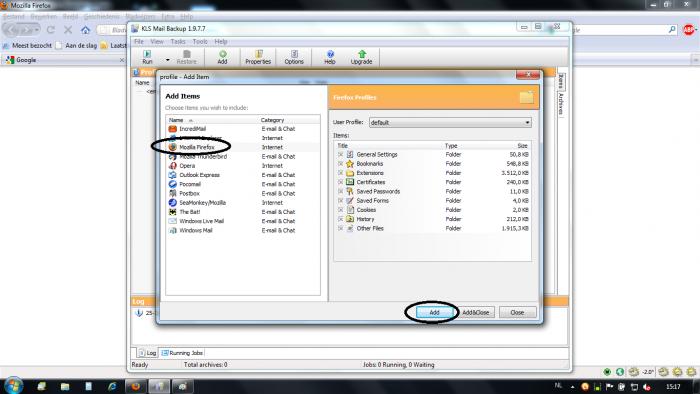Toggle the Saved Passwords checkbox

pyautogui.click(x=341, y=191)
